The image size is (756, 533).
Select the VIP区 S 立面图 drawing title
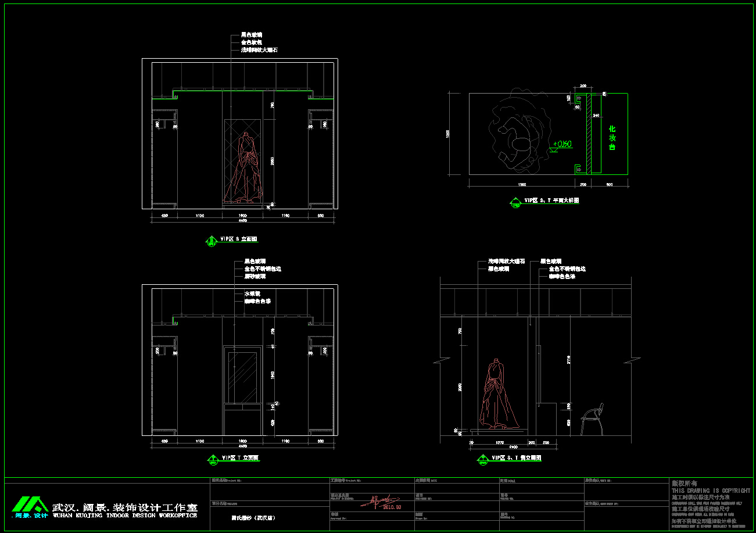(239, 239)
